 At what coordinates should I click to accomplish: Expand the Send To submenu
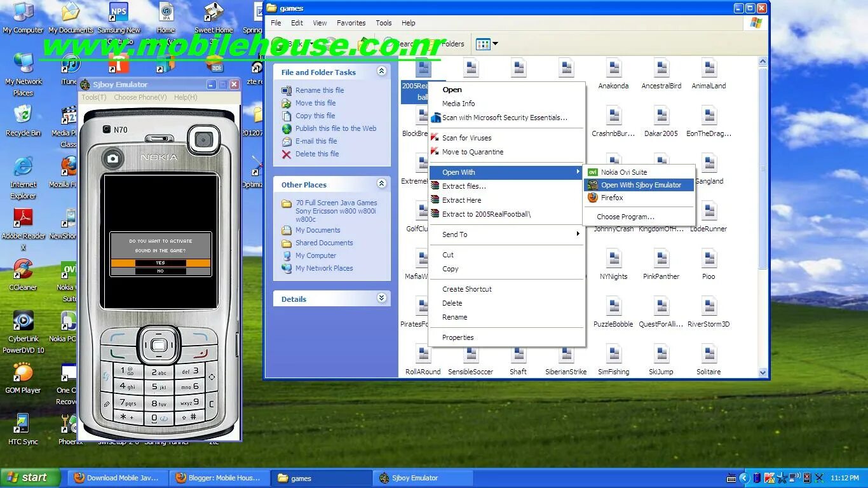(x=506, y=234)
